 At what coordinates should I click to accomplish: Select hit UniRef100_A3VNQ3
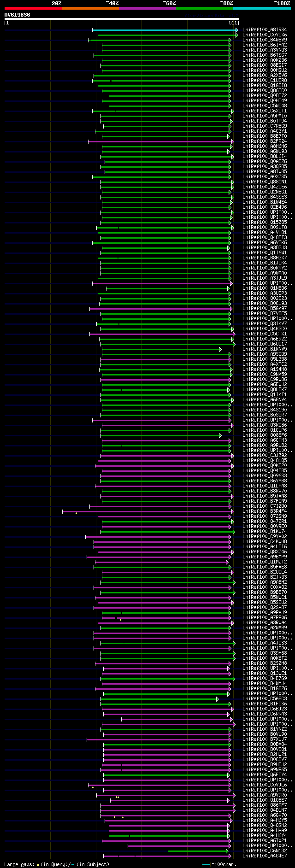point(265,50)
